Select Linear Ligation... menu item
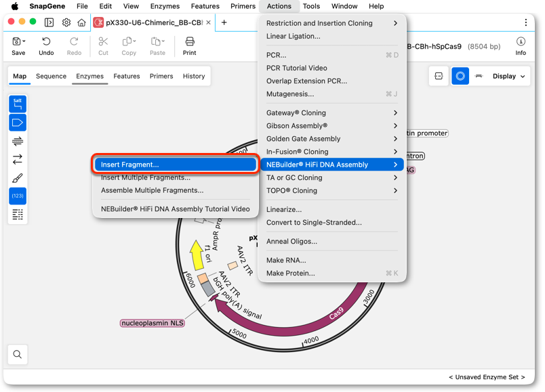 click(x=331, y=36)
